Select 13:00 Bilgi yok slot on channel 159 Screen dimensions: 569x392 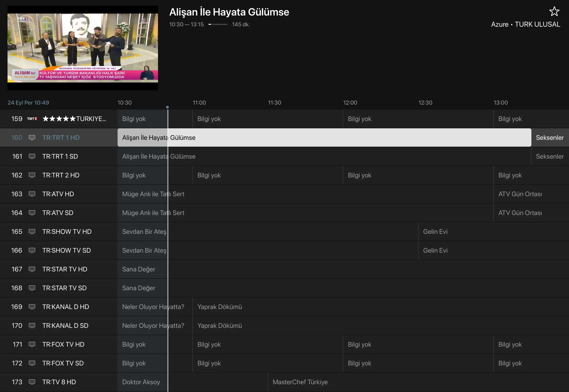pos(531,119)
